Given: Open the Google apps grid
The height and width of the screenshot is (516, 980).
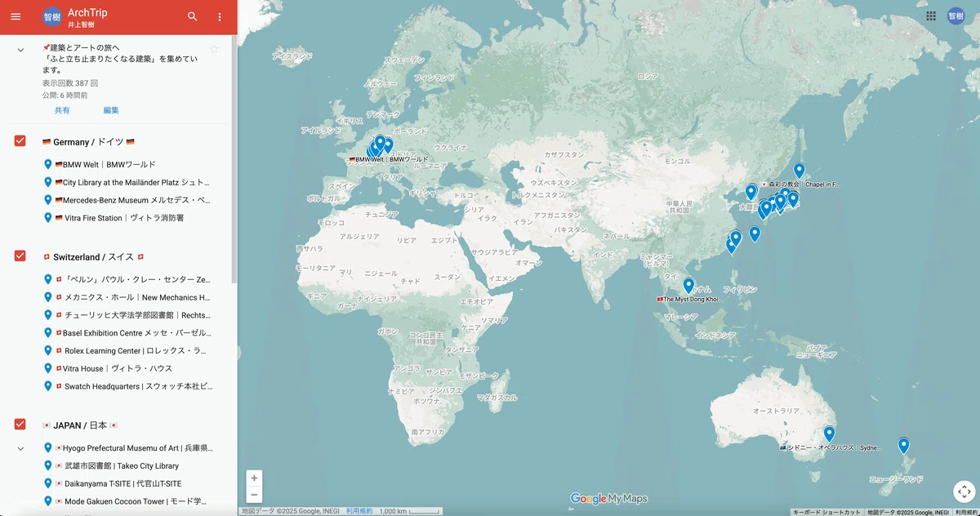Looking at the screenshot, I should pyautogui.click(x=931, y=16).
